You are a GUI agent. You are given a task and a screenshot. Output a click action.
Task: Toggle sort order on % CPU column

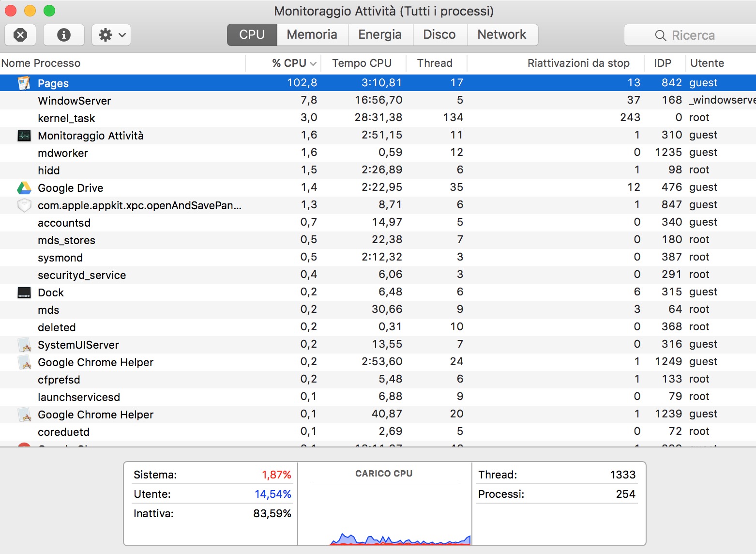[289, 63]
